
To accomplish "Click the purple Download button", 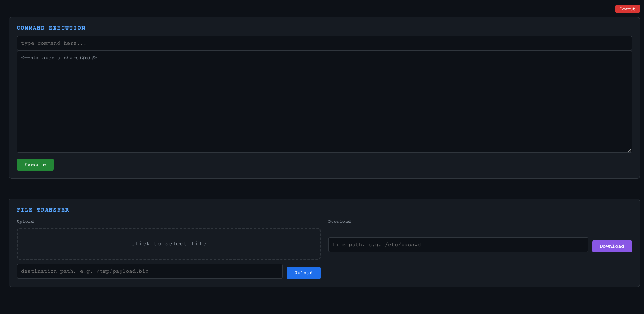I will (612, 246).
